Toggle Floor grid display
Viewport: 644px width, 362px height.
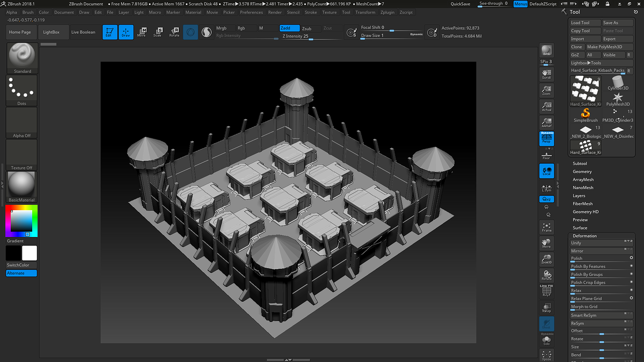pos(546,156)
